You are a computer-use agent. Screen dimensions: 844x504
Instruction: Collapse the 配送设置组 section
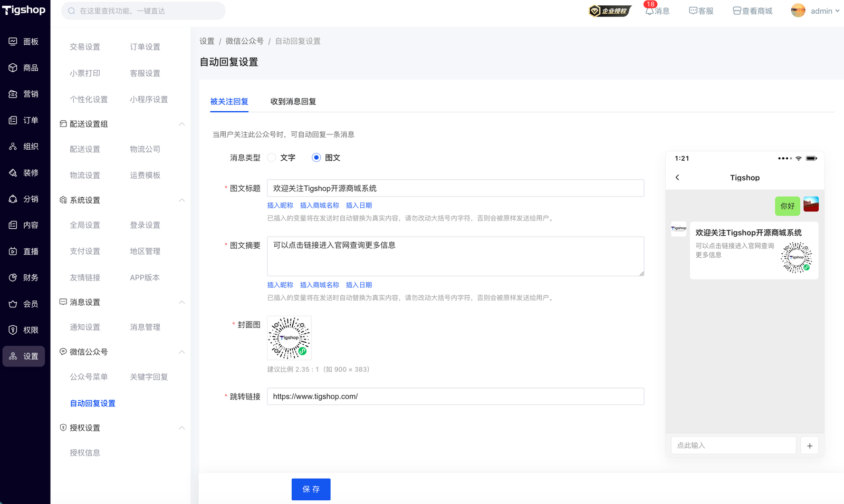pos(181,124)
